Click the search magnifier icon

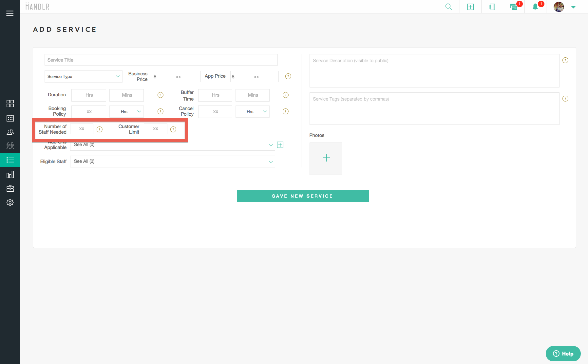[448, 7]
